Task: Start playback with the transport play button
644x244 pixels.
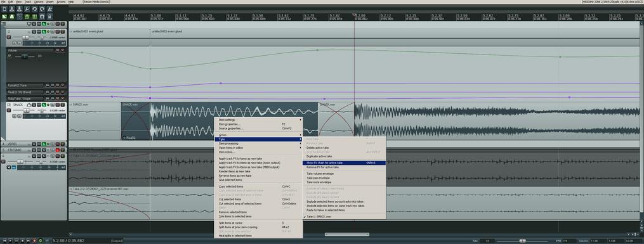Action: [10, 241]
